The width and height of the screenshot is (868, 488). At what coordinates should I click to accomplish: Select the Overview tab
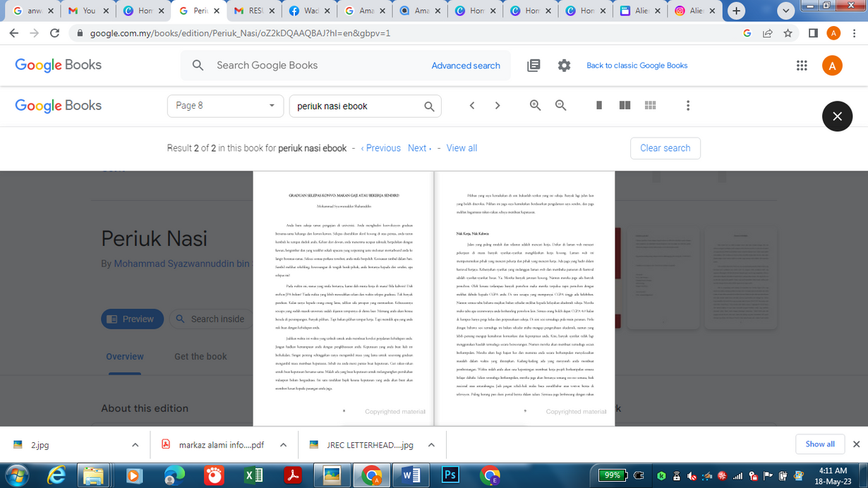125,356
